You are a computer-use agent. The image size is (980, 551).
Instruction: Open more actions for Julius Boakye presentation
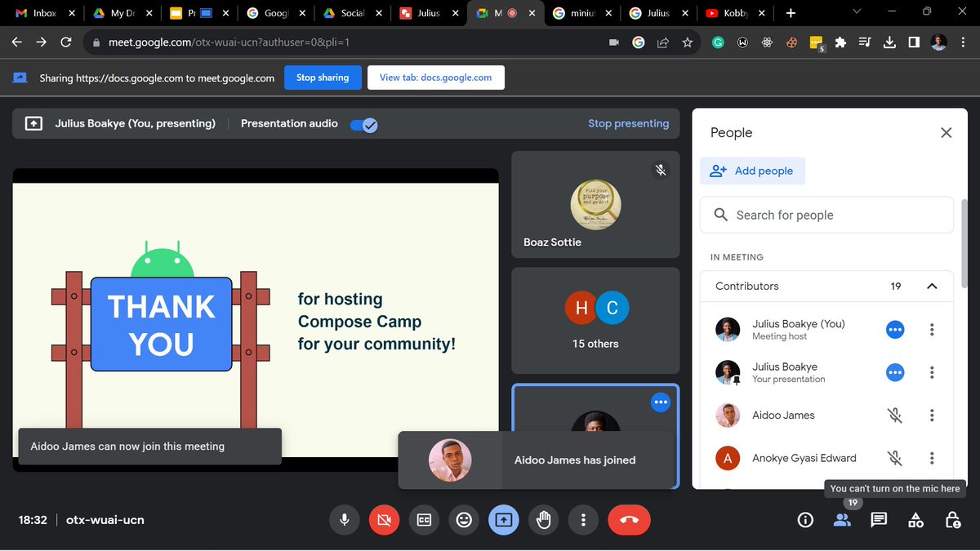click(932, 372)
